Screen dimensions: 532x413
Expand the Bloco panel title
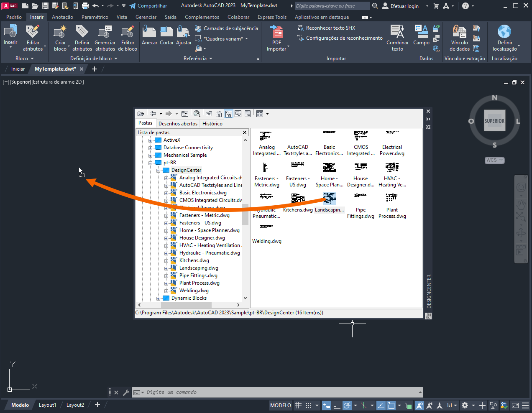[24, 59]
